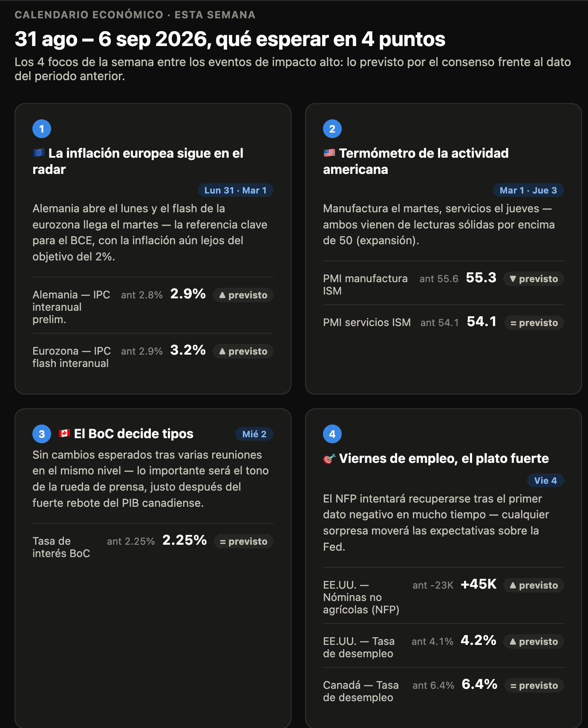Click the blue number 4 badge
This screenshot has width=588, height=728.
pyautogui.click(x=332, y=434)
